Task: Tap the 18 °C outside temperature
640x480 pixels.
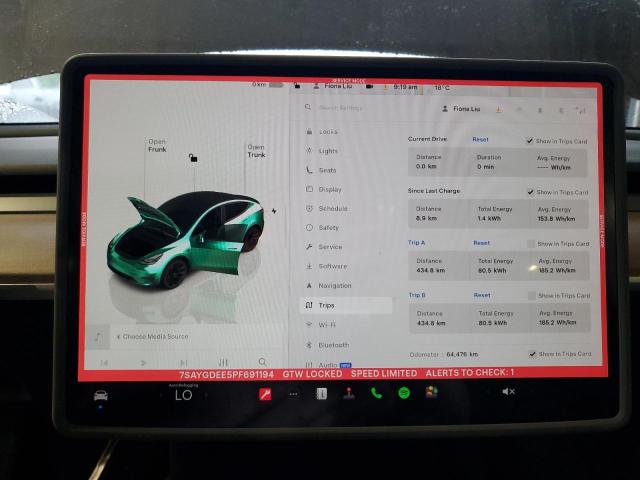Action: click(442, 88)
